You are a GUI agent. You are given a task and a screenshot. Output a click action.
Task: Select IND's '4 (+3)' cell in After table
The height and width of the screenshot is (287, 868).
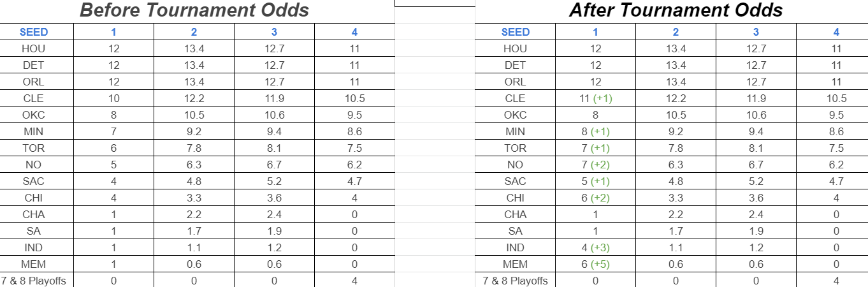coord(595,247)
